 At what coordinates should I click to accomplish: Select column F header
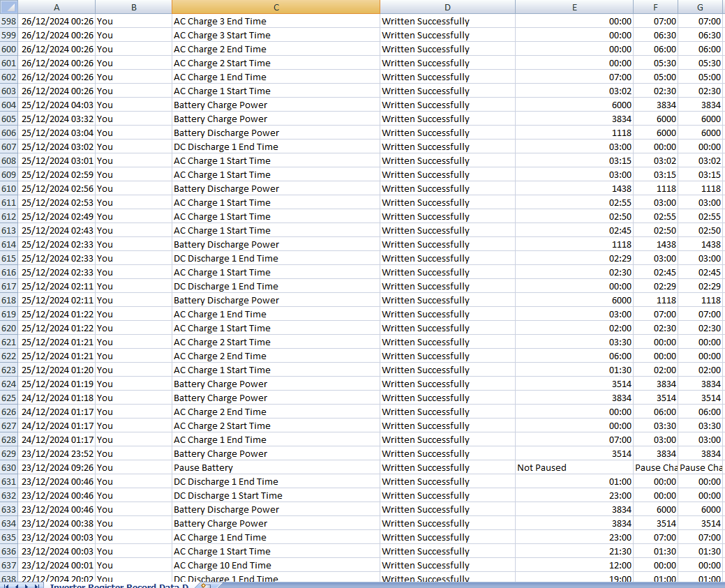tap(656, 7)
